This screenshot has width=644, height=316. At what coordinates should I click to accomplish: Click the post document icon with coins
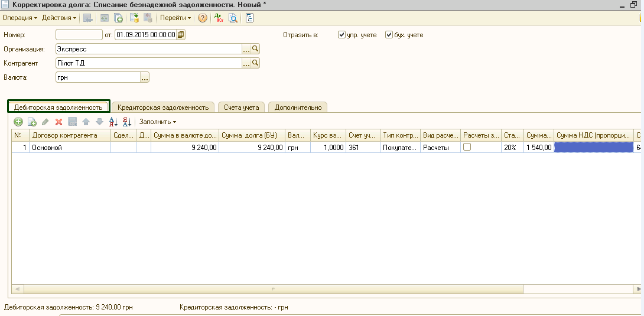134,18
